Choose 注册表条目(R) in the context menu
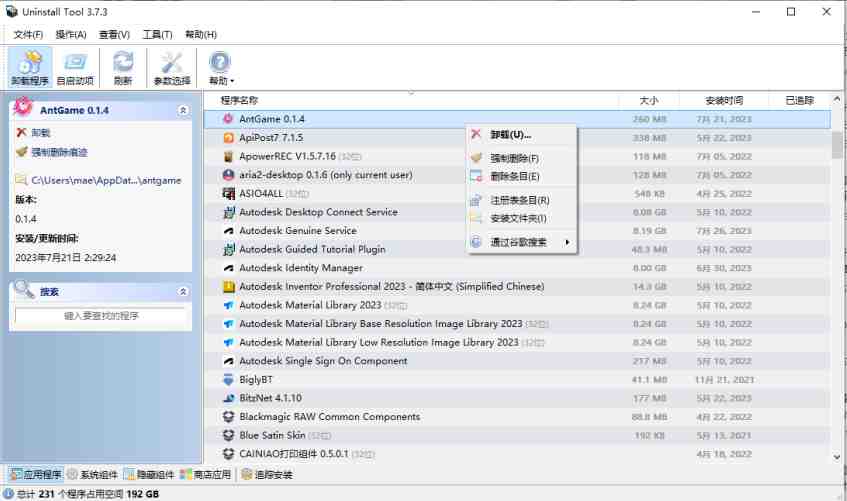 point(522,200)
